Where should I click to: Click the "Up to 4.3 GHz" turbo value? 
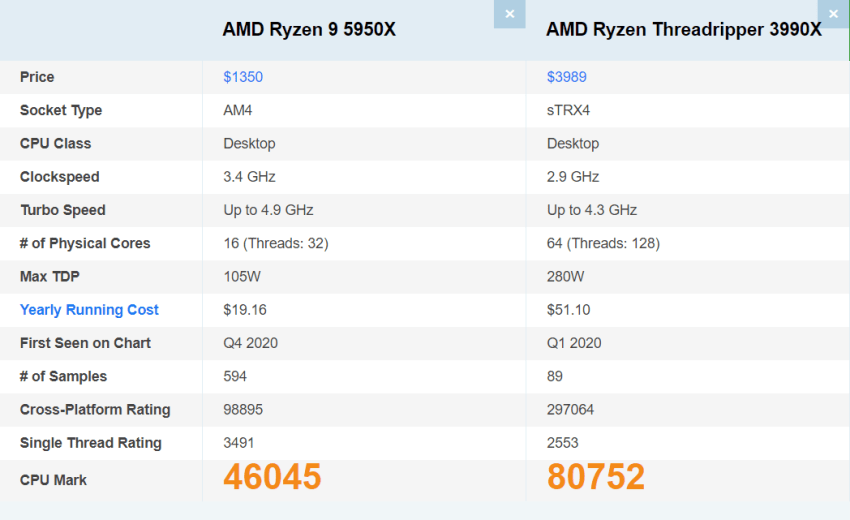[592, 210]
